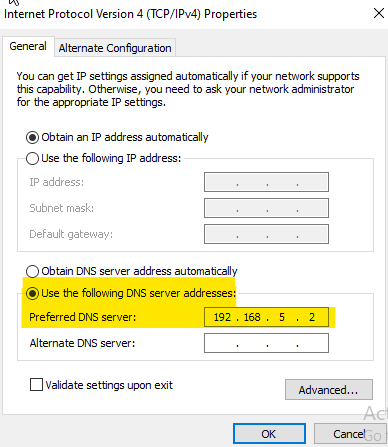Click the Alternate DNS server field
Viewport: 388px width, 447px height.
tap(266, 343)
